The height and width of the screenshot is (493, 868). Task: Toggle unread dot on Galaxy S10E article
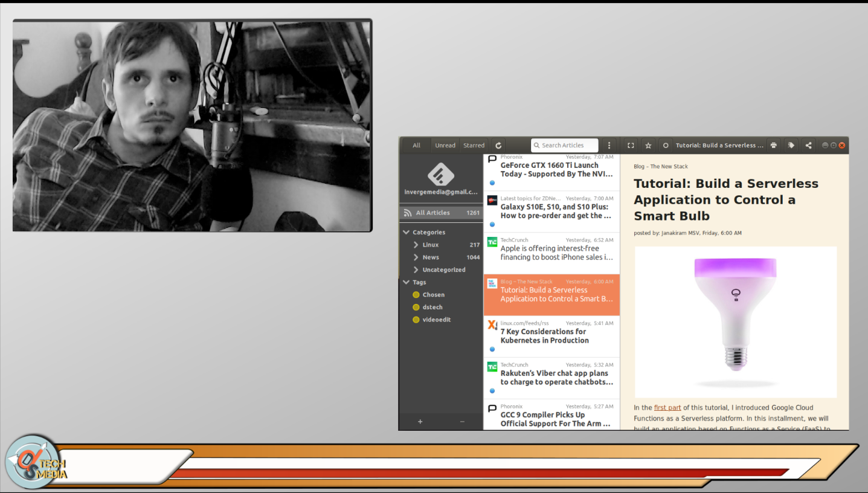point(492,224)
